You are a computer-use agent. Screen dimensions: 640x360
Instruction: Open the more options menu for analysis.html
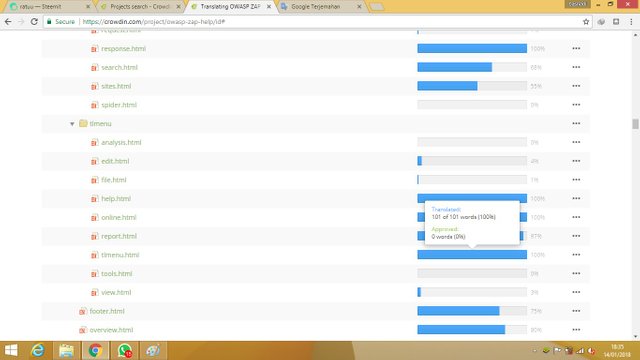pyautogui.click(x=576, y=142)
